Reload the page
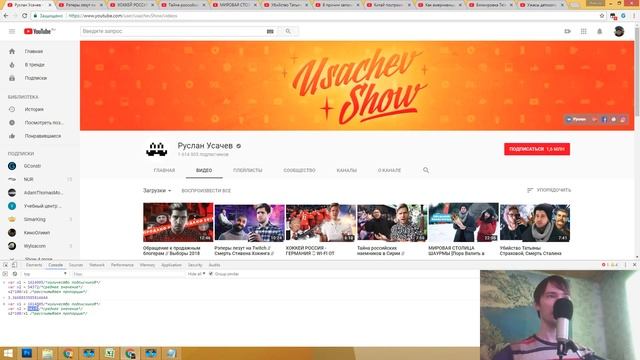The image size is (640, 360). tap(24, 16)
